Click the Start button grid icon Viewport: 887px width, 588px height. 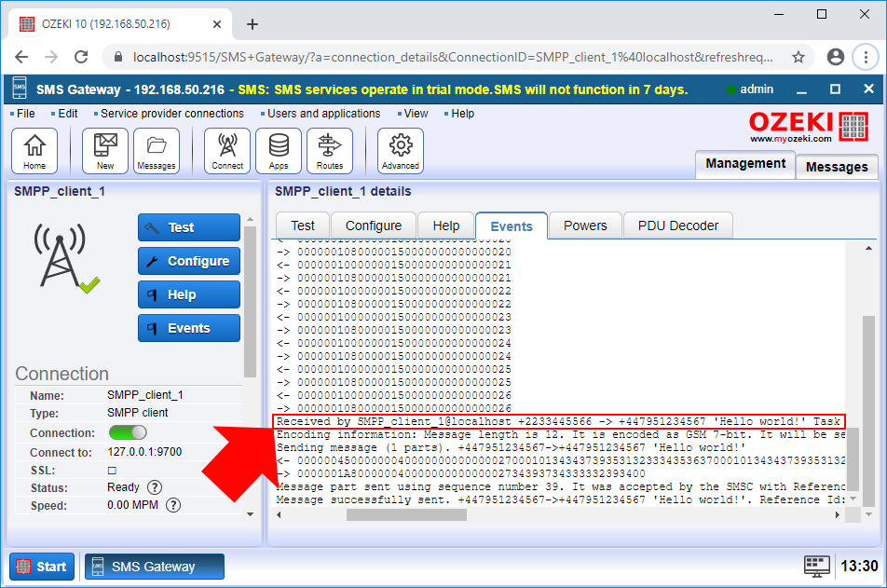click(x=23, y=567)
